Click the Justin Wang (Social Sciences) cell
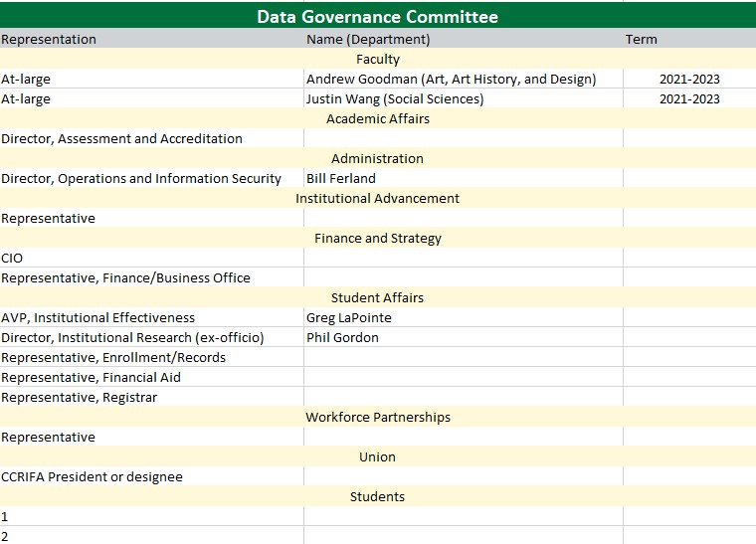This screenshot has height=544, width=756. pyautogui.click(x=395, y=99)
